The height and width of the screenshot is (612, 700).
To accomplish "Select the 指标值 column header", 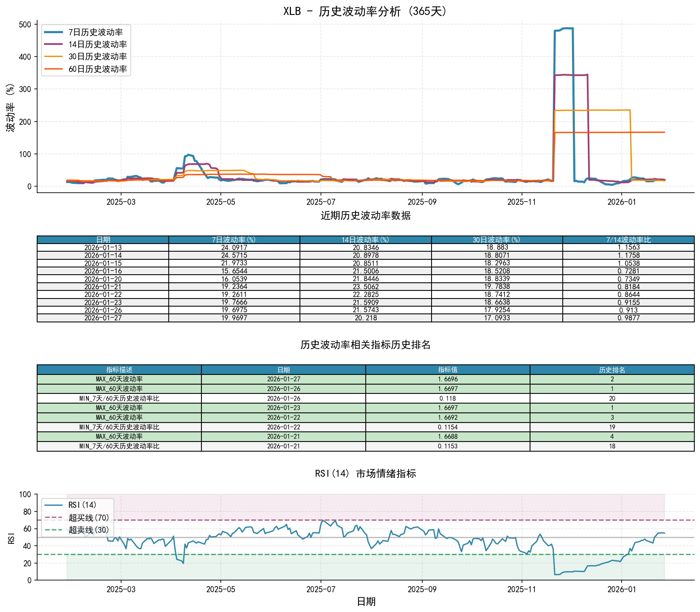I will 448,370.
